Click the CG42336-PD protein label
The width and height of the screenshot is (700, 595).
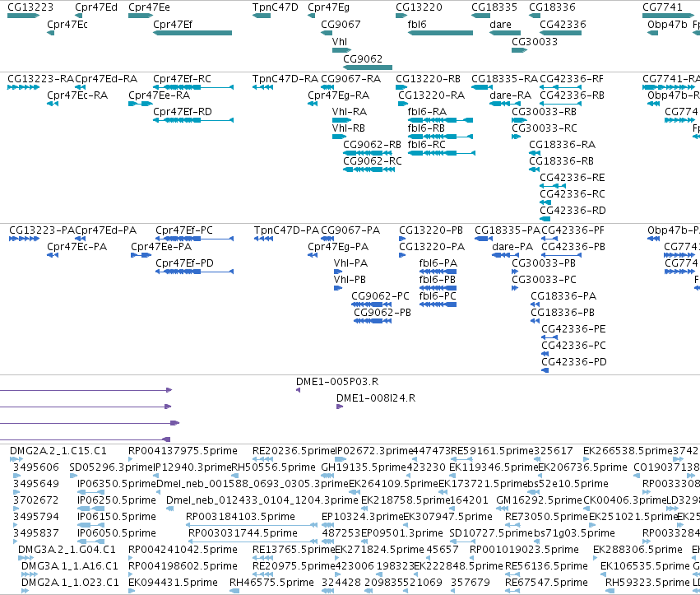574,362
